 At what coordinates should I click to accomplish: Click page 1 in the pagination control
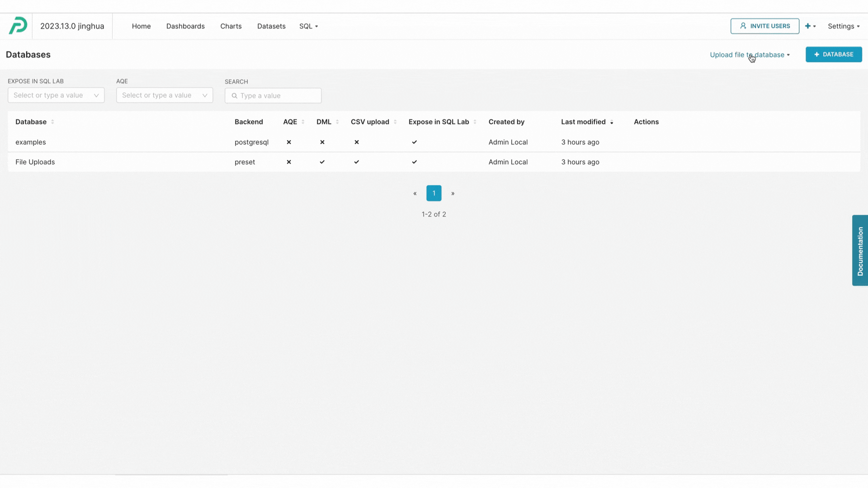434,193
